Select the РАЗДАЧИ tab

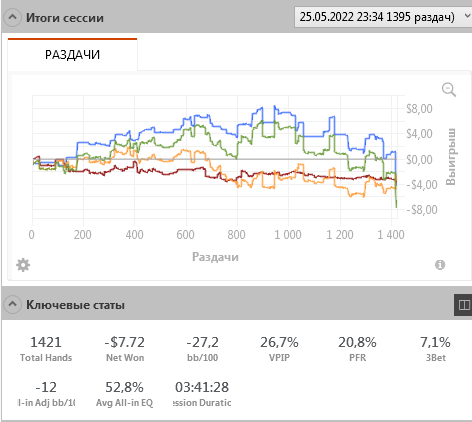pyautogui.click(x=72, y=54)
